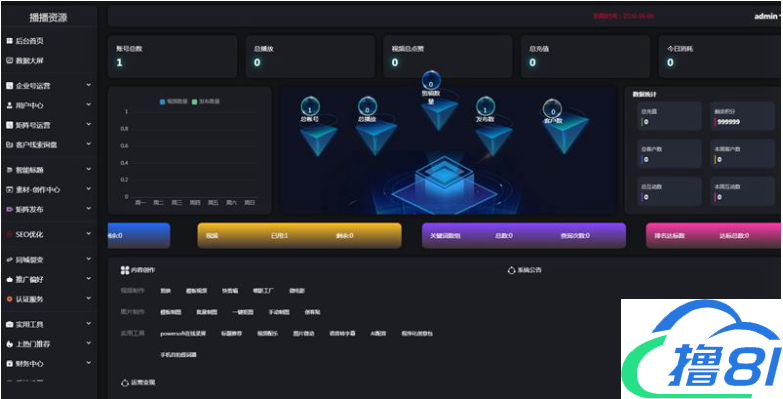The width and height of the screenshot is (783, 399).
Task: Click the powersoft online screen-recording link
Action: [183, 333]
